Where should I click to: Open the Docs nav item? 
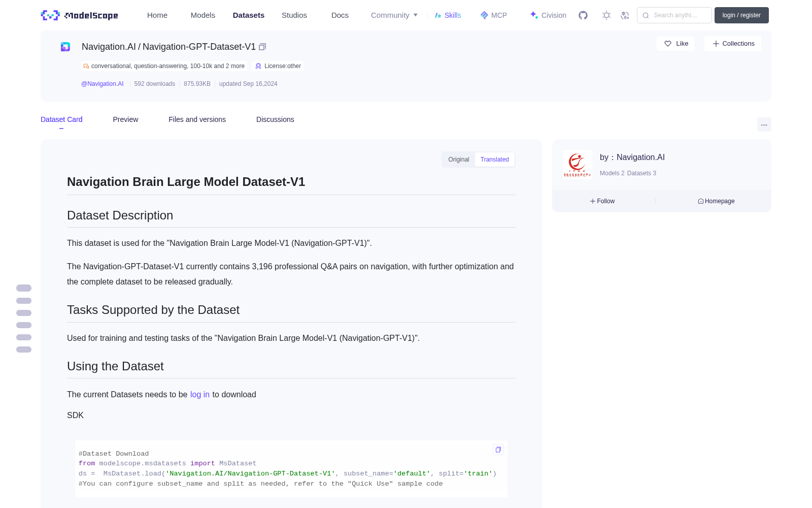point(340,15)
